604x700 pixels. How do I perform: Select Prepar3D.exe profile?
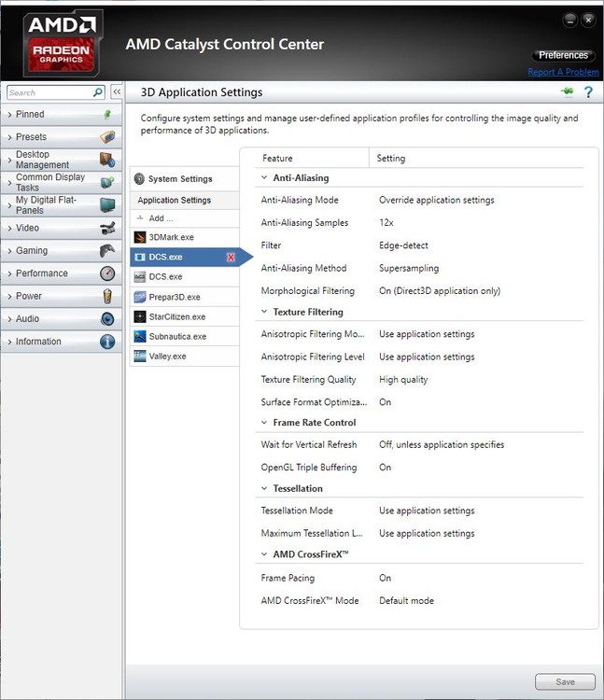(184, 297)
